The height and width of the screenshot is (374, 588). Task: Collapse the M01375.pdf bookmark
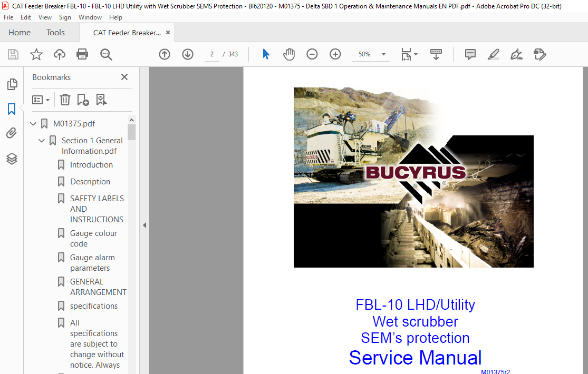(x=33, y=123)
